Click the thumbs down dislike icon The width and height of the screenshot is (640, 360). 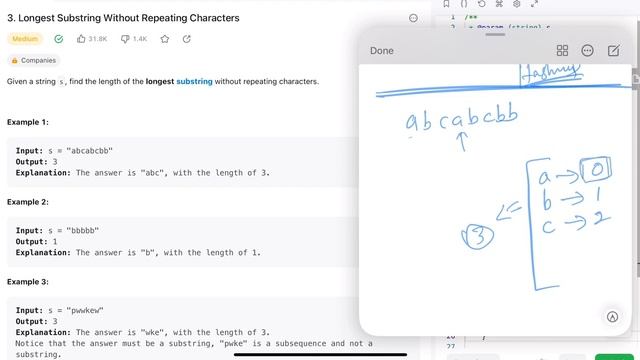(125, 39)
